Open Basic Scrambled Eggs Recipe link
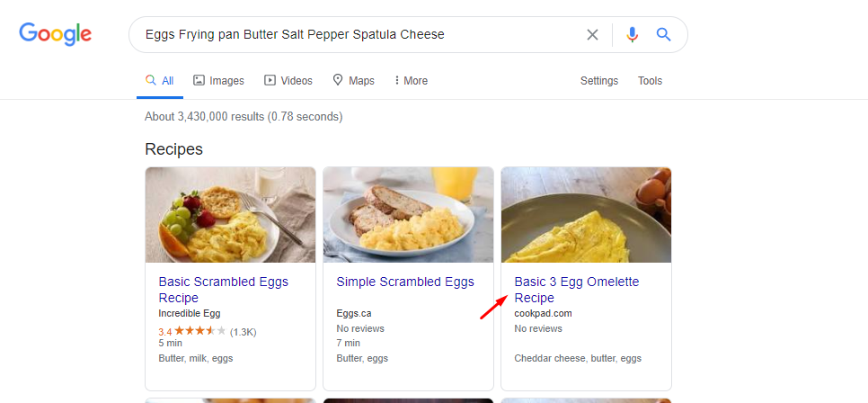This screenshot has height=403, width=868. point(224,290)
